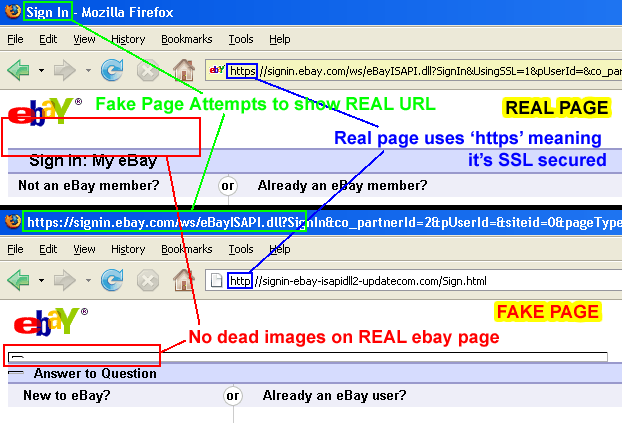Viewport: 622px width, 423px height.
Task: Open Forward history dropdown in the fake page window
Action: (88, 281)
